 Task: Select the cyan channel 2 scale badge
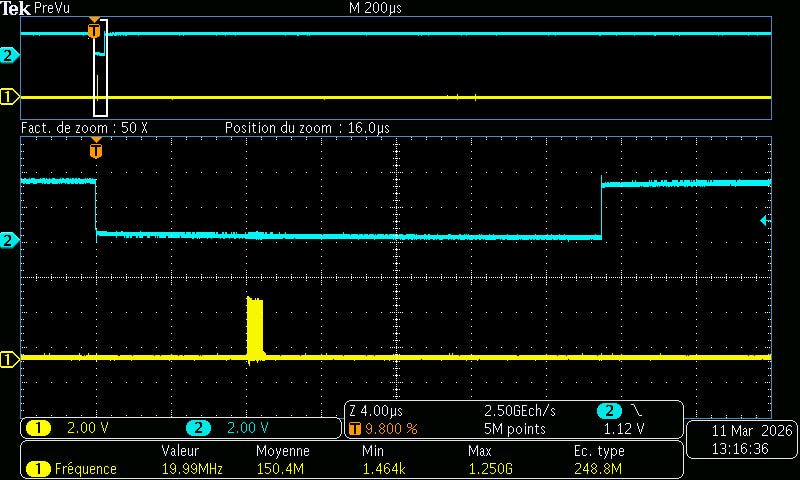pos(198,429)
